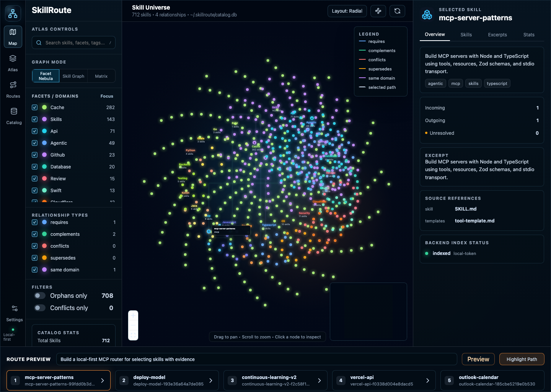
Task: Open the Map view in sidebar
Action: point(13,37)
